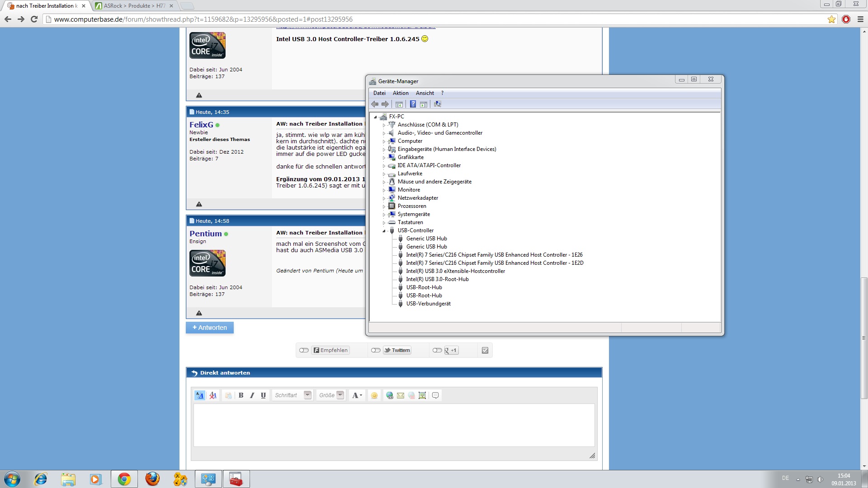
Task: Open the text color picker dropdown
Action: coord(357,395)
